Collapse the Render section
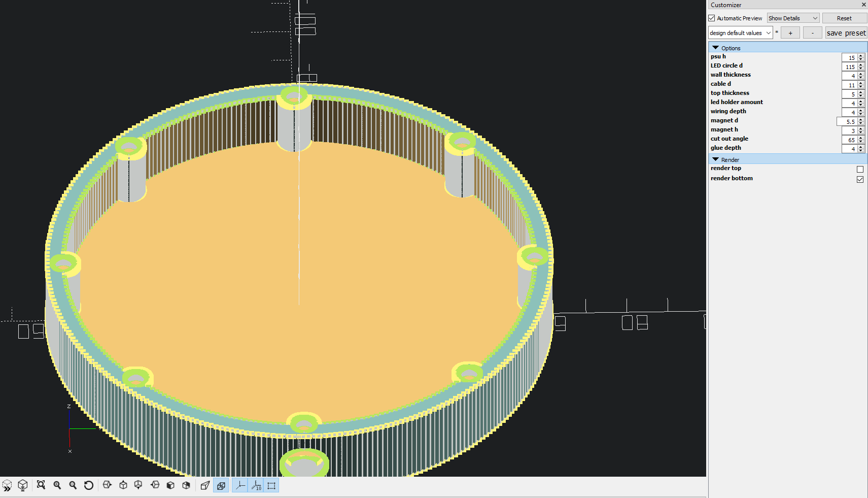The width and height of the screenshot is (868, 498). pyautogui.click(x=715, y=159)
